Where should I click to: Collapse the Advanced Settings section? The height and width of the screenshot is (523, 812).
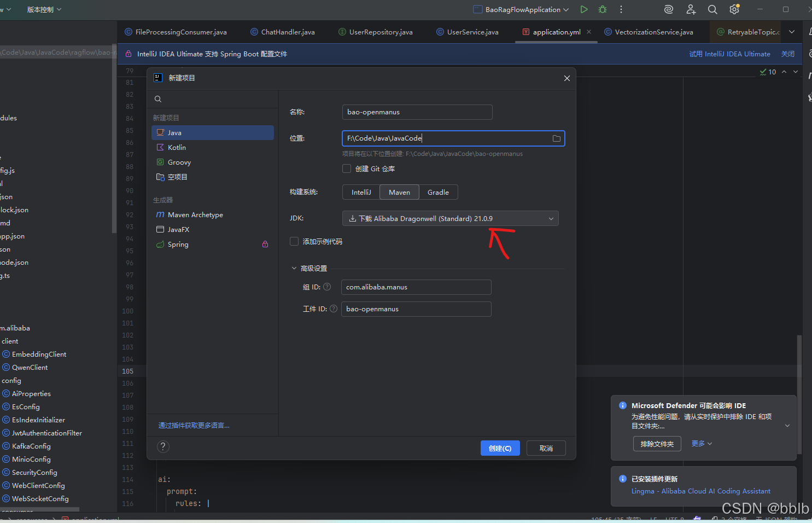[x=294, y=268]
